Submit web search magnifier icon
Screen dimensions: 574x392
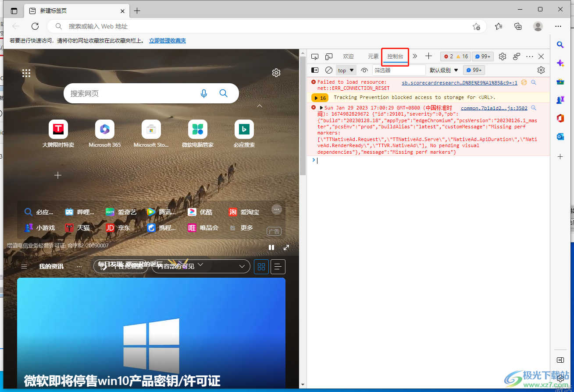tap(224, 93)
